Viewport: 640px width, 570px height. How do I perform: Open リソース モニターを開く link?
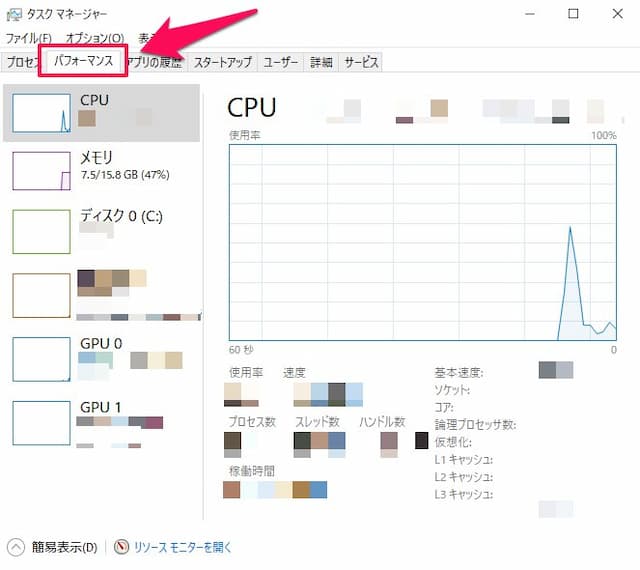(x=182, y=547)
